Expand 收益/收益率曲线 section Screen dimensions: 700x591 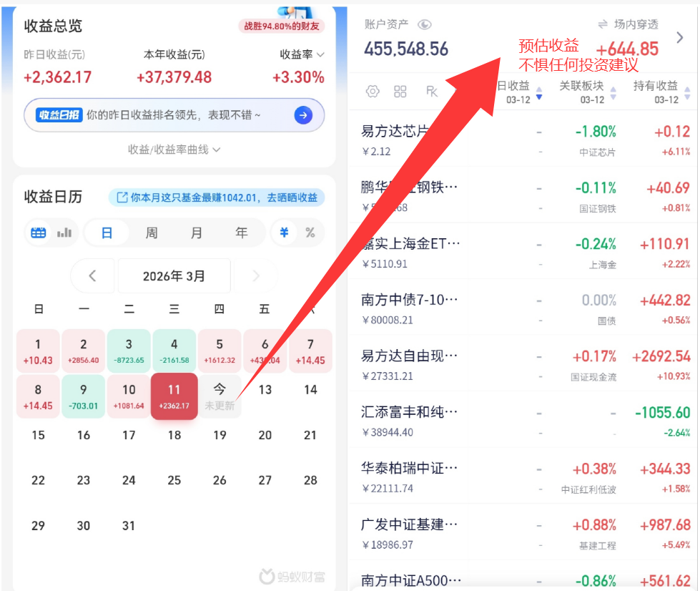[174, 150]
